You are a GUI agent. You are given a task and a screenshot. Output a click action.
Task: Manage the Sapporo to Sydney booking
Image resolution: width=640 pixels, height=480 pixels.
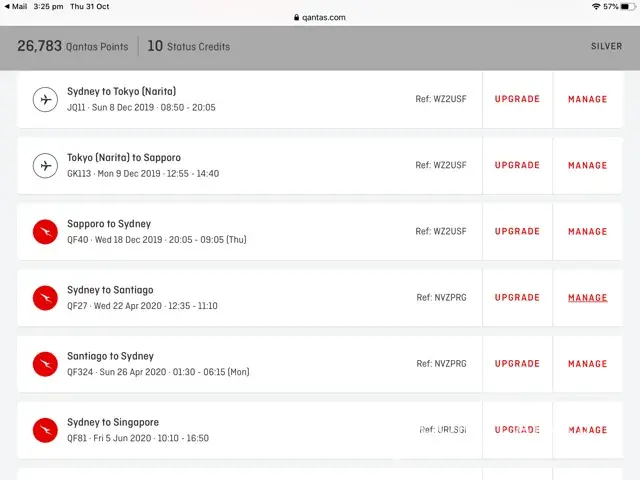pyautogui.click(x=587, y=232)
